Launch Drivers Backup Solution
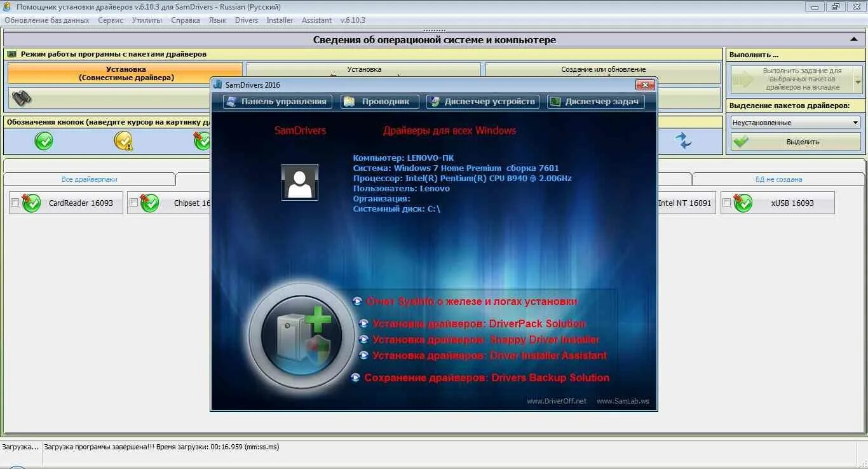 coord(487,377)
